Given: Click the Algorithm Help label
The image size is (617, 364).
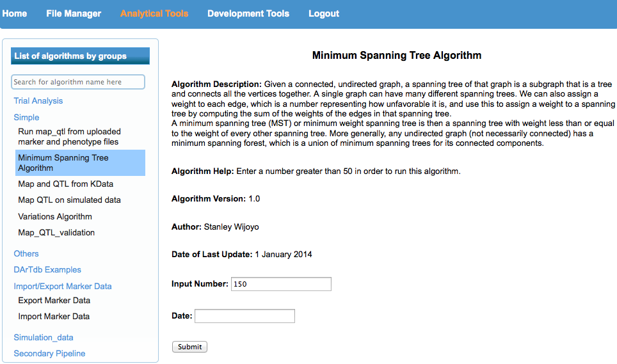Looking at the screenshot, I should tap(203, 171).
